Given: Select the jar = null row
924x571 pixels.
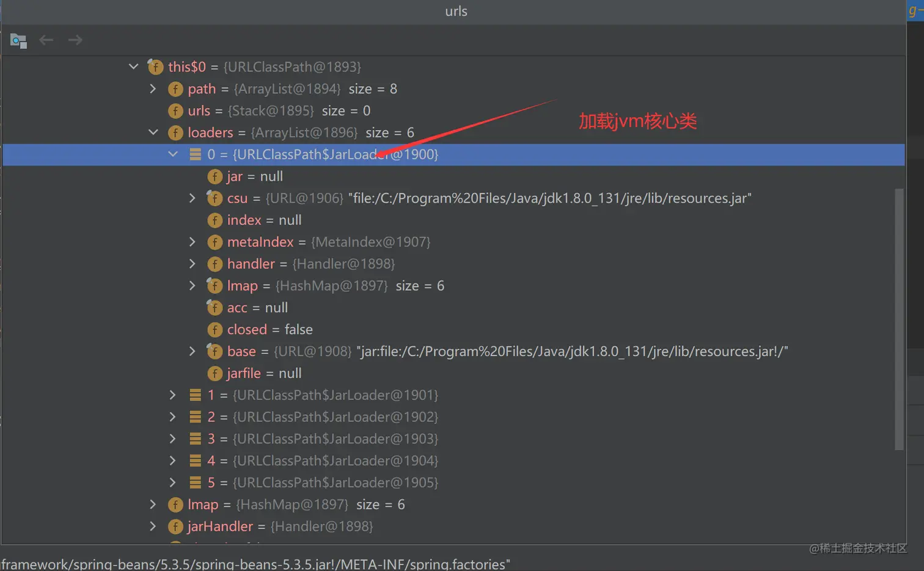Looking at the screenshot, I should pyautogui.click(x=453, y=176).
